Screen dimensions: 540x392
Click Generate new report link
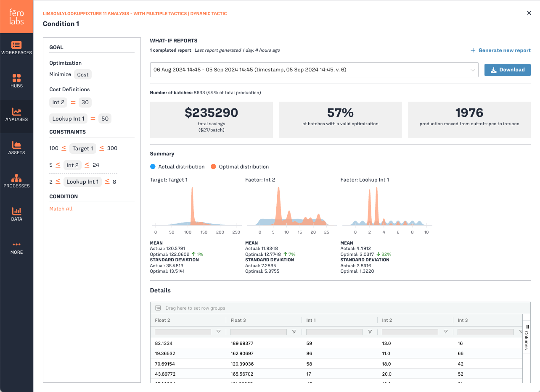tap(500, 50)
